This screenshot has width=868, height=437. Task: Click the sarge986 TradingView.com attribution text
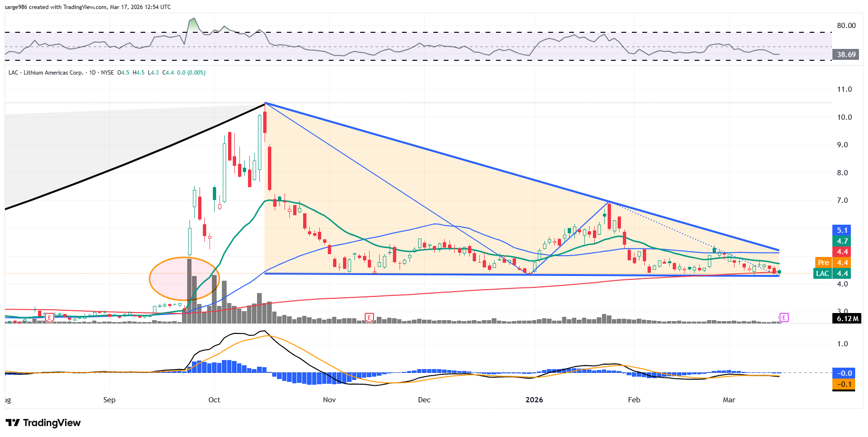87,7
